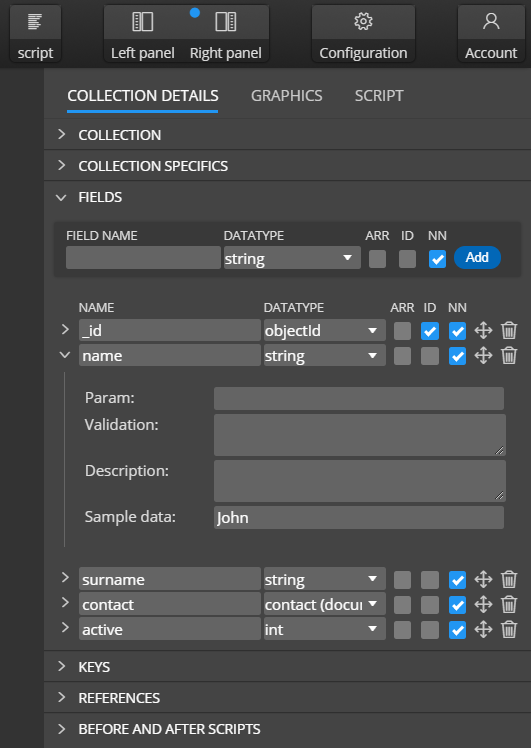Viewport: 531px width, 748px height.
Task: Toggle ARR checkbox for _id field
Action: click(x=403, y=331)
